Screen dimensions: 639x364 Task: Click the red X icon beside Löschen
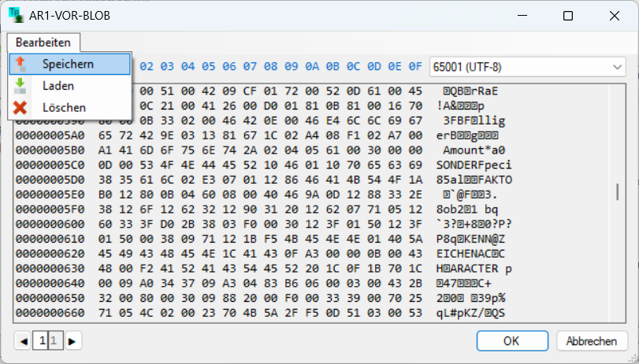(20, 107)
